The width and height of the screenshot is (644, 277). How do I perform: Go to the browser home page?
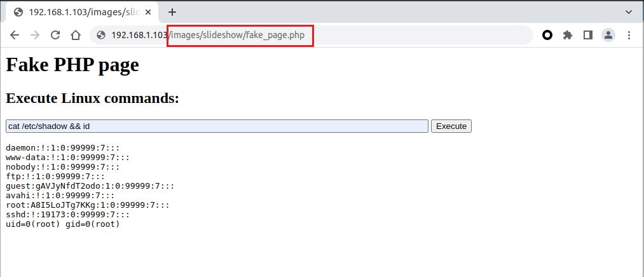[x=76, y=36]
